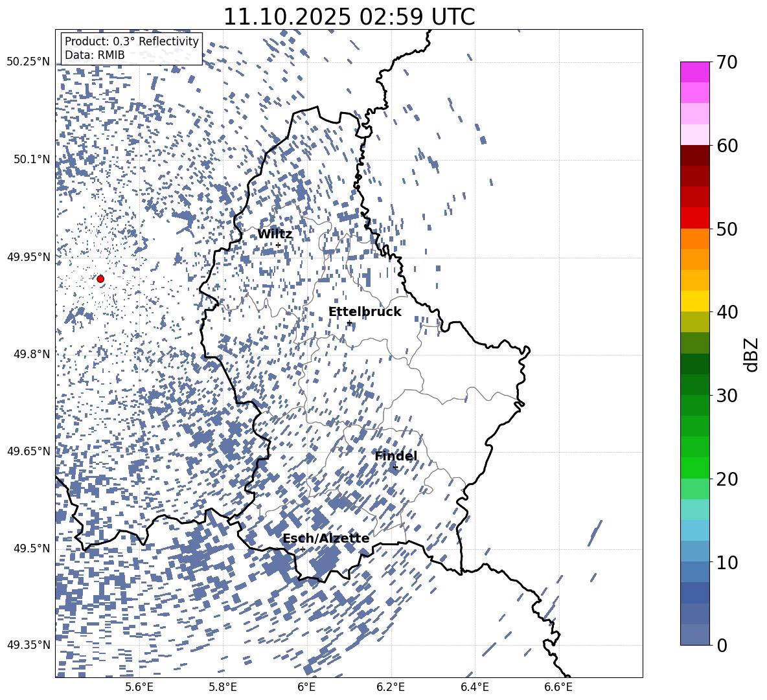
Task: Click the yellow colorbar swatch above 40
Action: click(x=694, y=301)
